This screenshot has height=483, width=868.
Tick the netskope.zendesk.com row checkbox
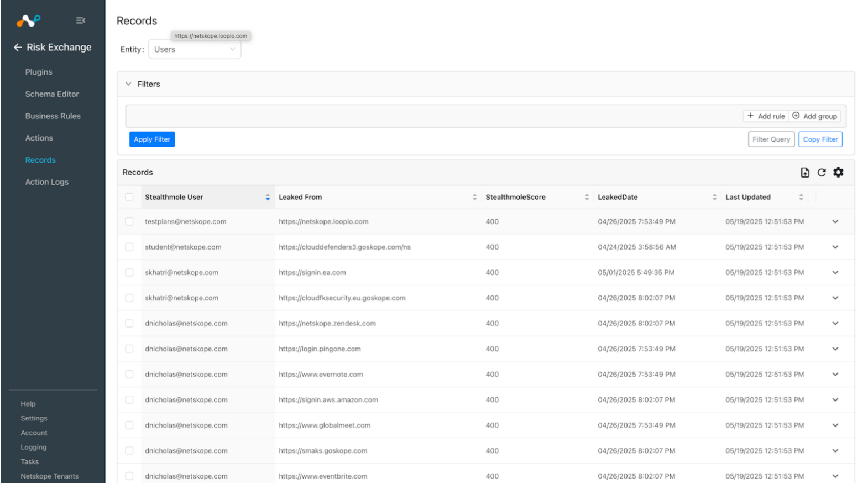point(129,323)
